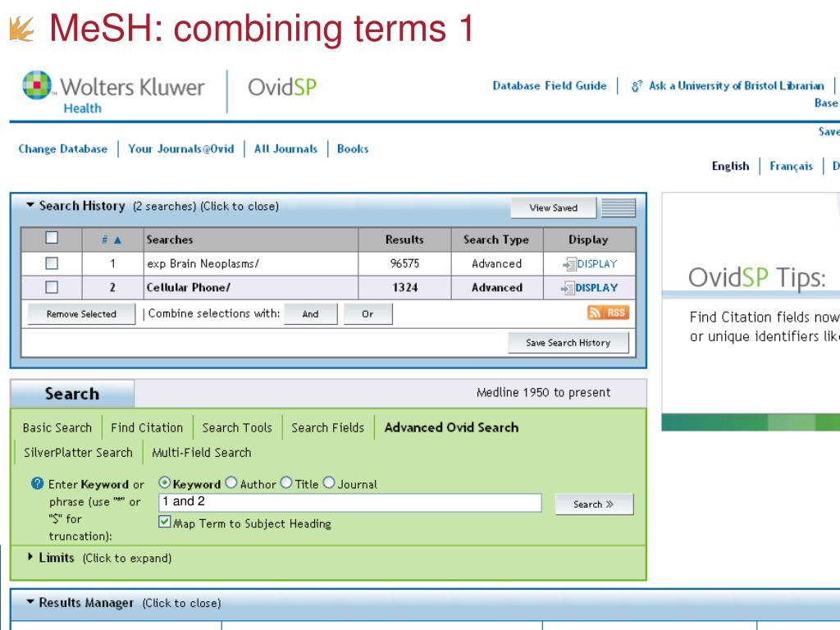
Task: Click Save Search History button
Action: pos(568,343)
